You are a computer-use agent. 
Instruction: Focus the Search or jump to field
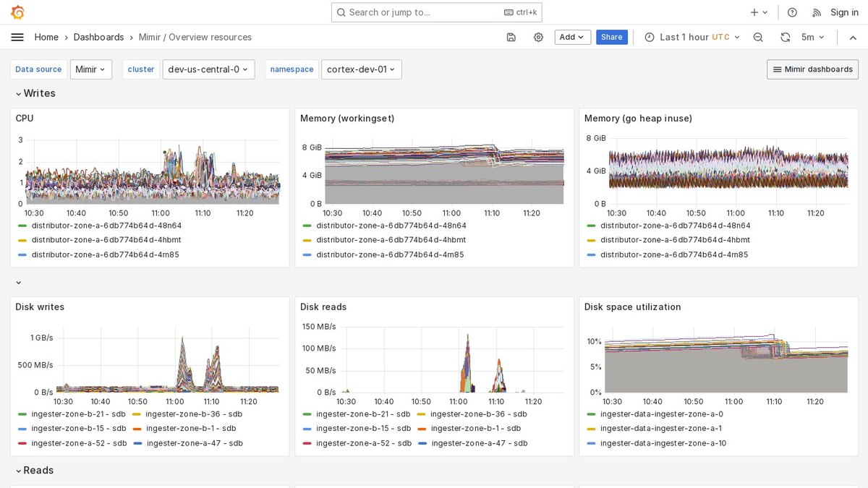point(436,12)
